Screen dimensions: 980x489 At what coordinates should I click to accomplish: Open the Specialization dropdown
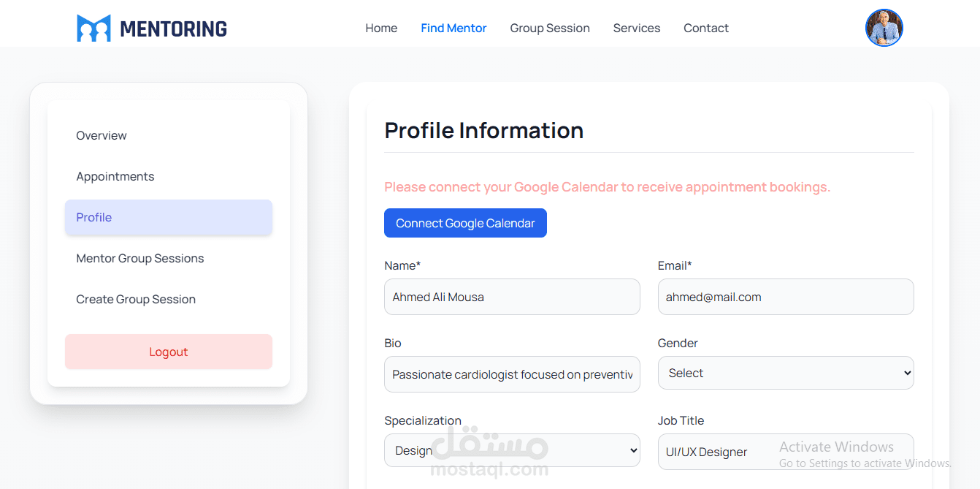click(x=511, y=450)
